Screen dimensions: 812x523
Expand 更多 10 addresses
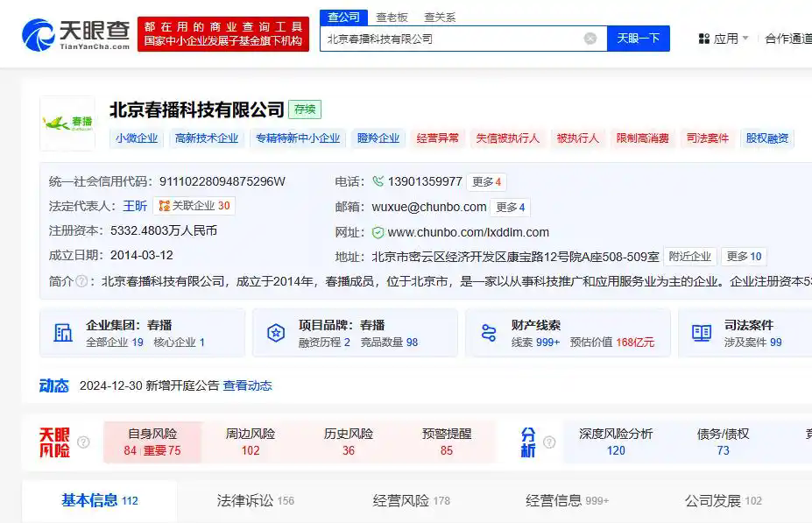pos(745,257)
